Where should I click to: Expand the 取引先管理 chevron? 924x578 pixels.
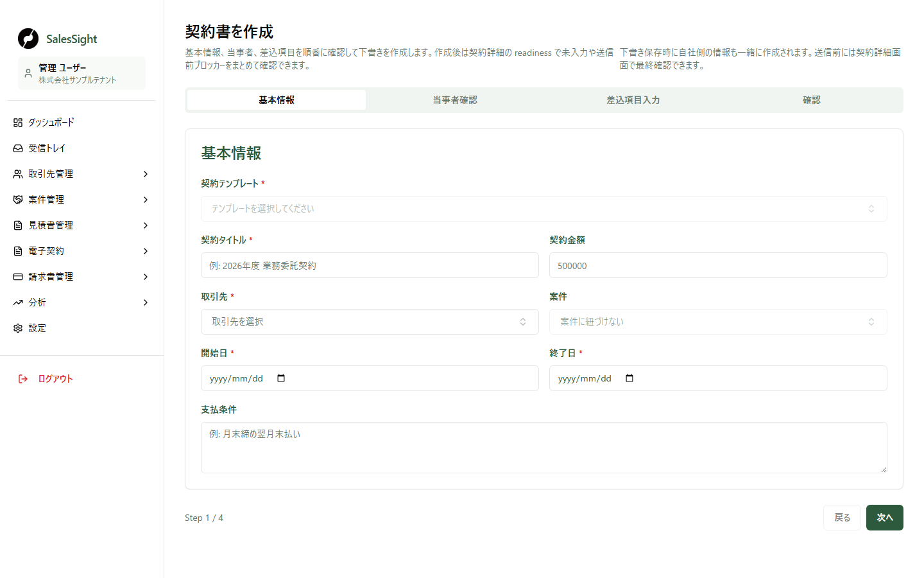pos(146,174)
